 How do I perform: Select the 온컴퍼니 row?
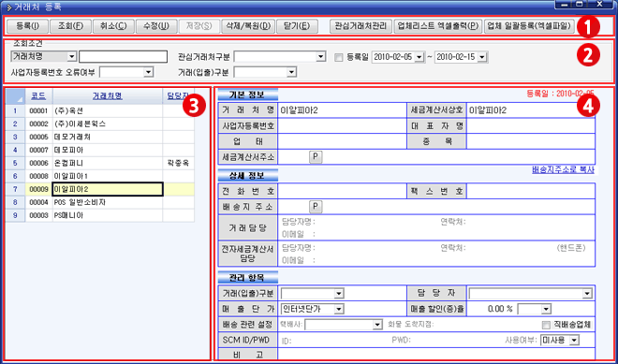click(x=100, y=163)
